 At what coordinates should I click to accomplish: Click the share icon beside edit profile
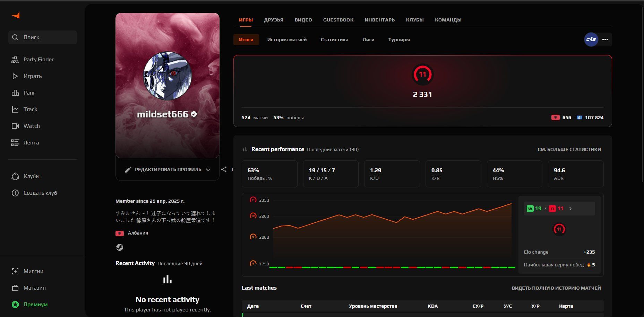[x=224, y=169]
